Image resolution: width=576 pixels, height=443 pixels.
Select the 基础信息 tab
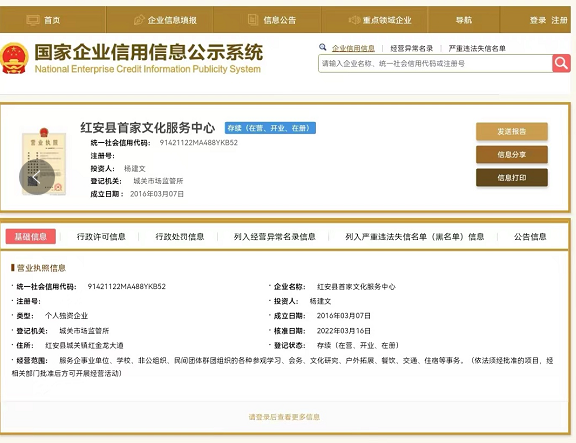[x=30, y=237]
